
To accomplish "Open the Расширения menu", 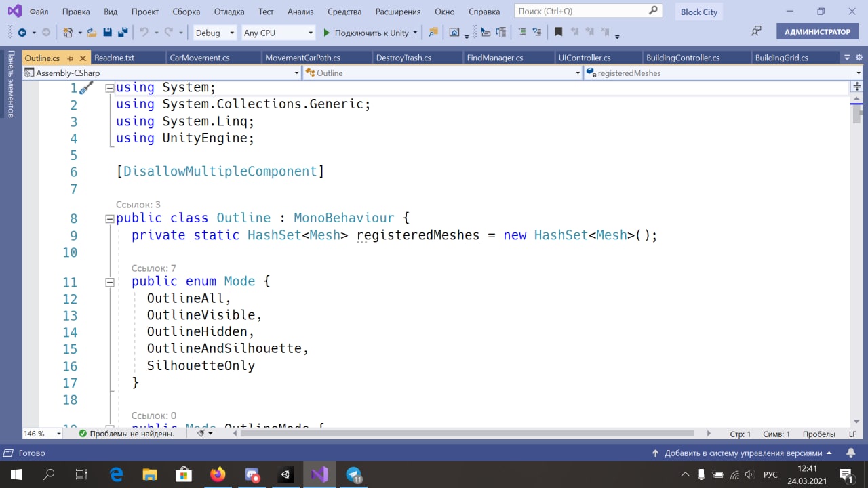I will pos(397,12).
